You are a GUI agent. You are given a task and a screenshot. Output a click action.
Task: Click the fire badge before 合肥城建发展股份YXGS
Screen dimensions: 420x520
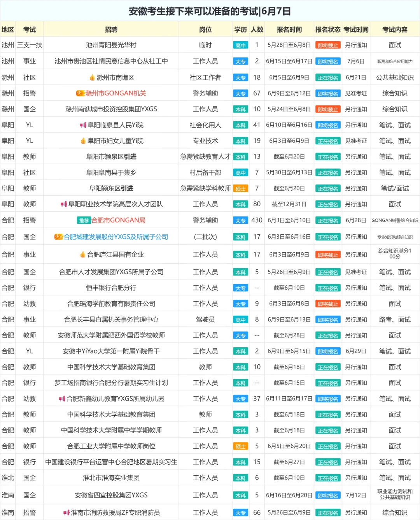pos(59,237)
